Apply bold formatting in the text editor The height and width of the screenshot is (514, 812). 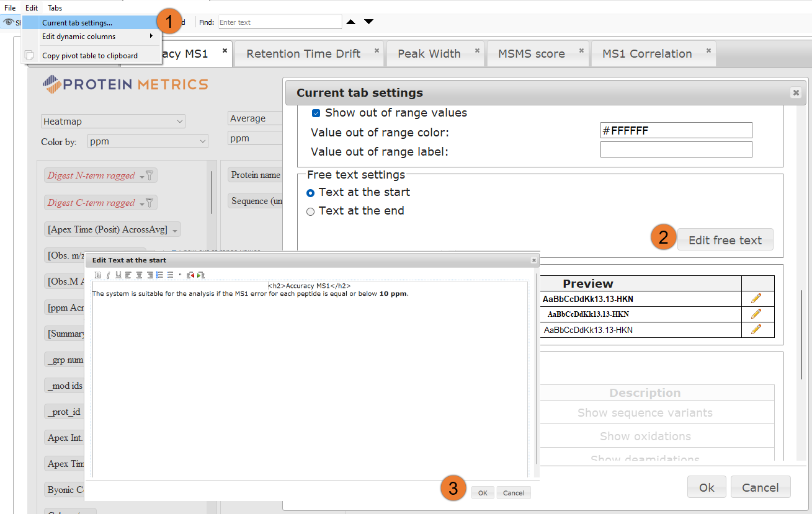(98, 275)
